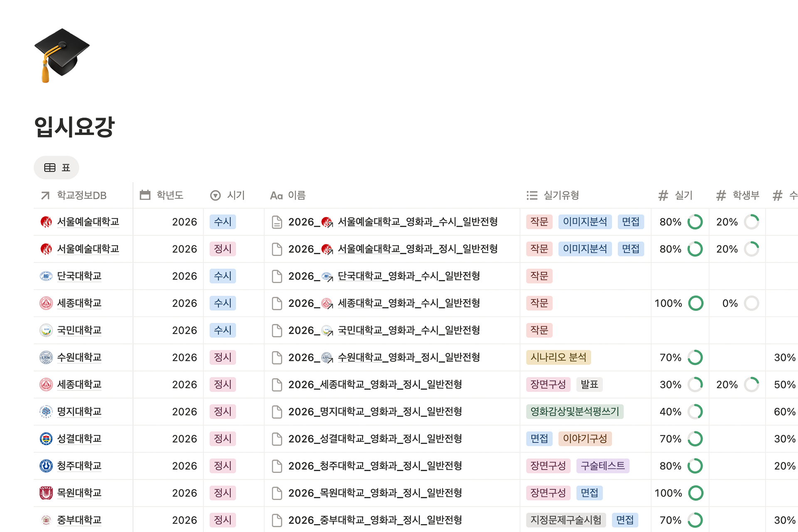The image size is (798, 532).
Task: Click the 시기 column header
Action: (x=227, y=195)
